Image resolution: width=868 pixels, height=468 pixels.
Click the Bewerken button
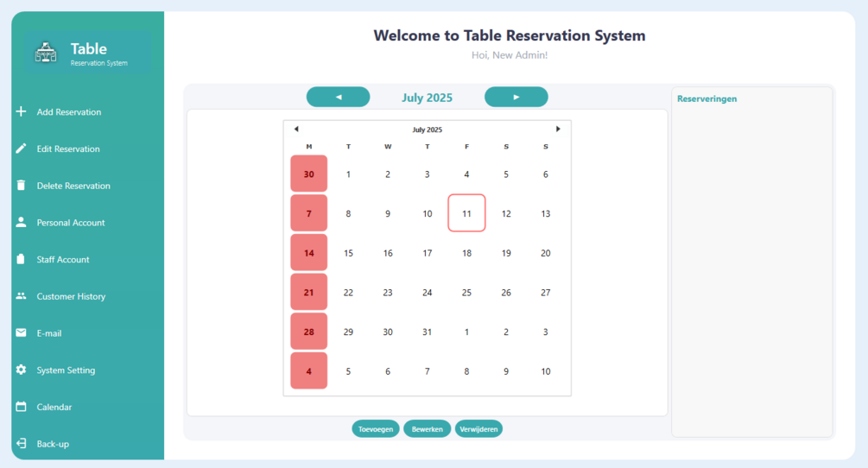click(427, 429)
